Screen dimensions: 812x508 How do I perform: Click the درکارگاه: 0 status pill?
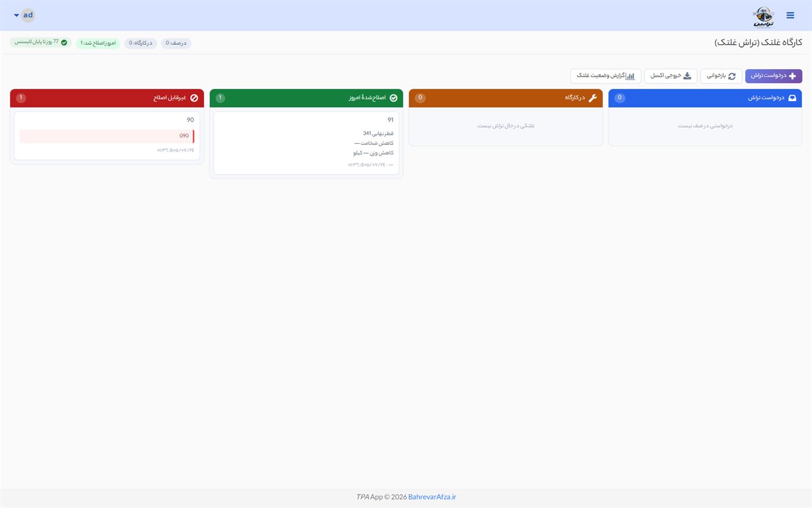(x=140, y=44)
